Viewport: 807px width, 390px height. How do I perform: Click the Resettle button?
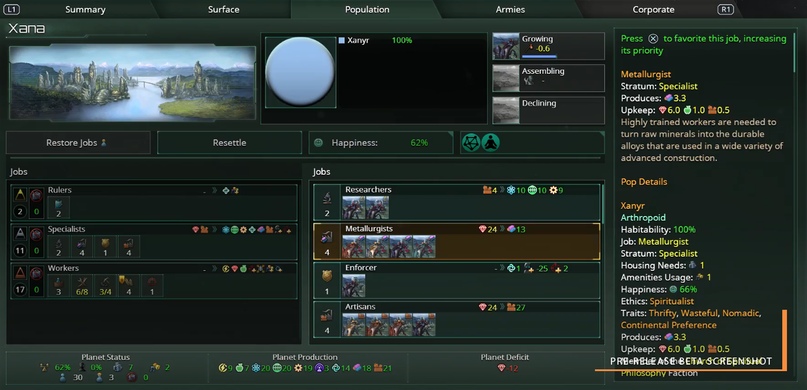[230, 143]
